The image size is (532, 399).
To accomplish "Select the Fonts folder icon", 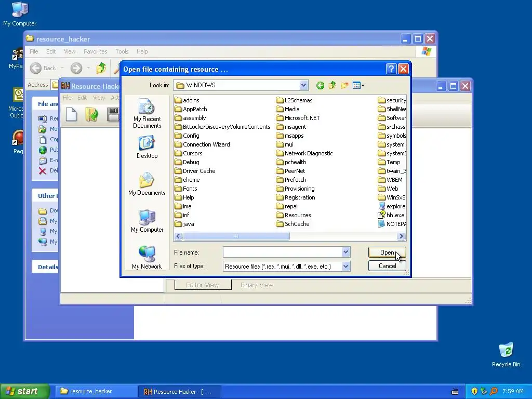I will point(178,189).
